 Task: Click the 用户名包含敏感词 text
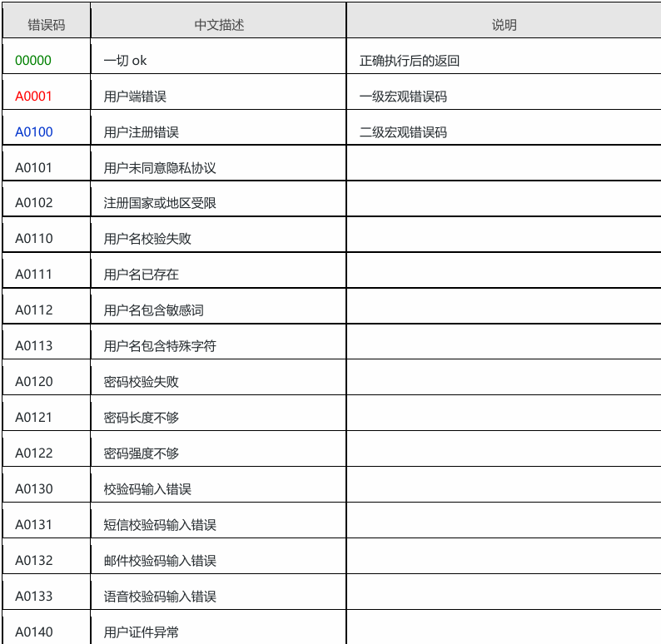pos(153,310)
